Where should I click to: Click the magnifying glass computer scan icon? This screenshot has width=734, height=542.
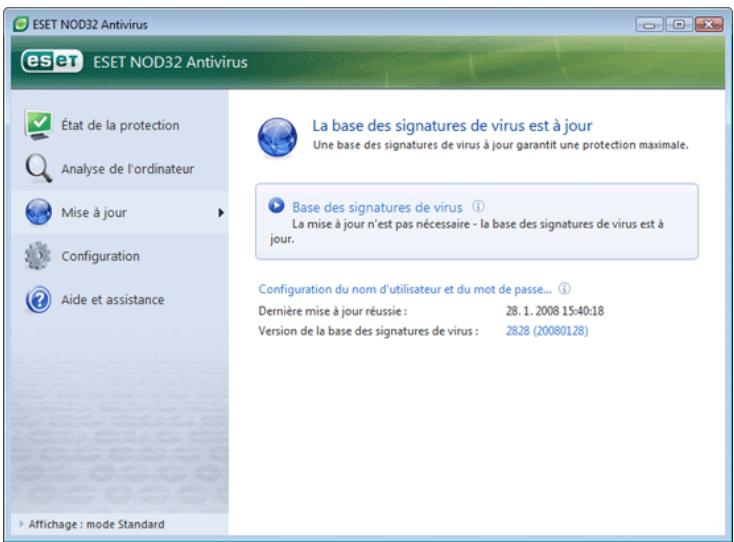pos(38,168)
